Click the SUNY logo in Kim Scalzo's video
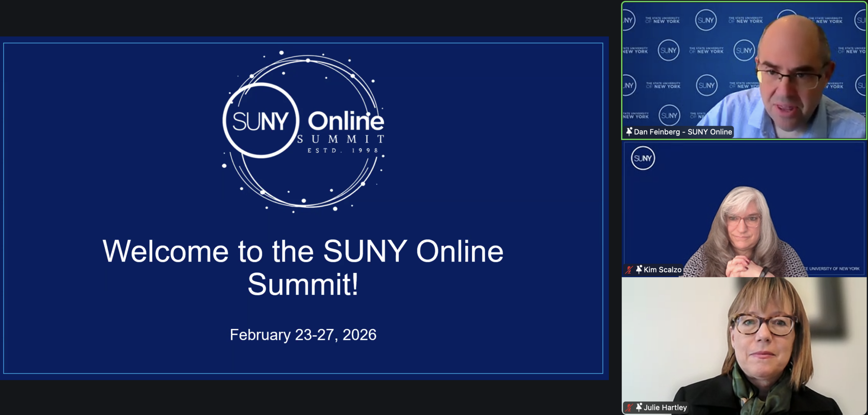 643,158
